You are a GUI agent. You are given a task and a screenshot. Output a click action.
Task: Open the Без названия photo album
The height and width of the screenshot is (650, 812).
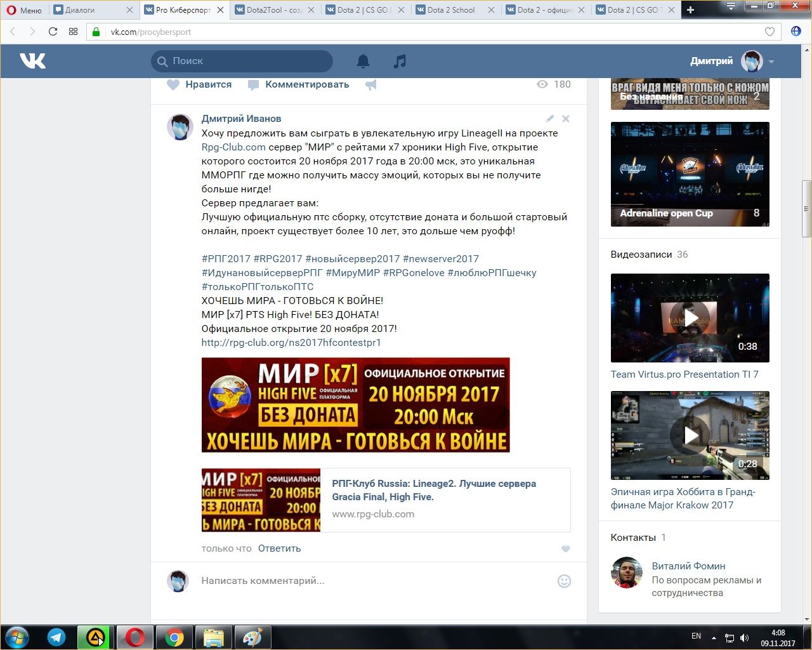pyautogui.click(x=690, y=94)
